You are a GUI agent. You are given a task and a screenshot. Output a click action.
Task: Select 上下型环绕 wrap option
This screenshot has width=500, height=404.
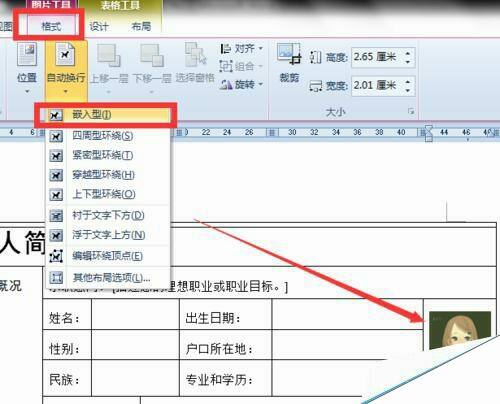108,194
